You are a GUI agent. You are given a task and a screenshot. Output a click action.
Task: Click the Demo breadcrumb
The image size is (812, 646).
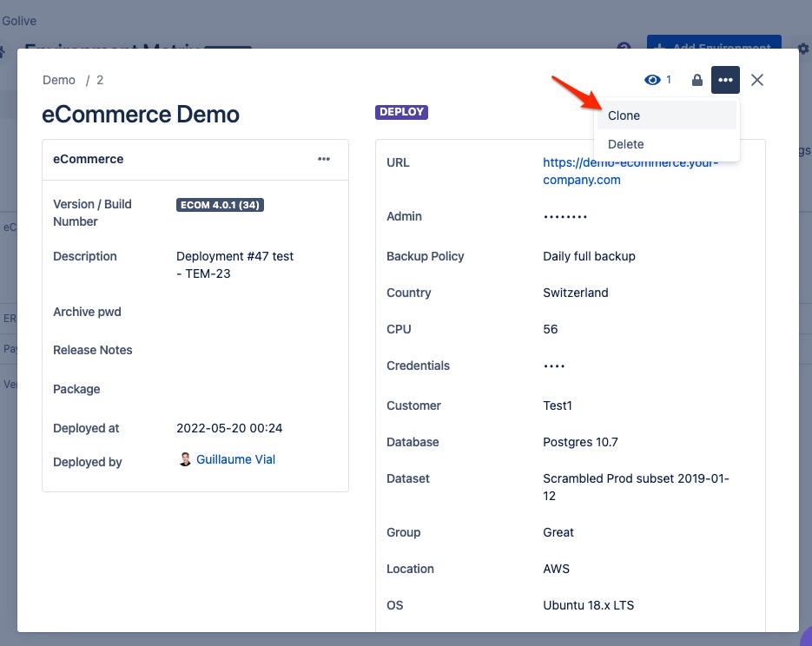click(59, 80)
